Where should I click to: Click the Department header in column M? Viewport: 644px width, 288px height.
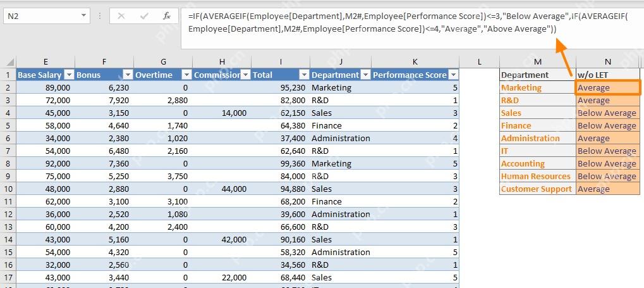(538, 75)
